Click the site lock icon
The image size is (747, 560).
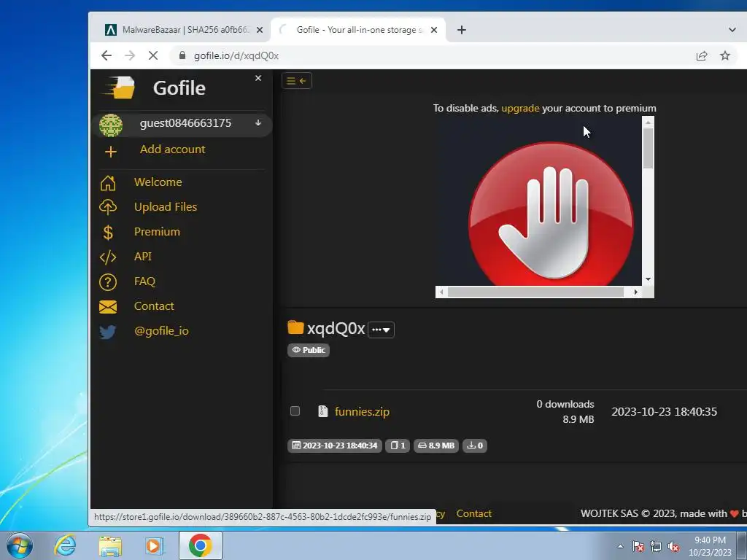point(182,55)
